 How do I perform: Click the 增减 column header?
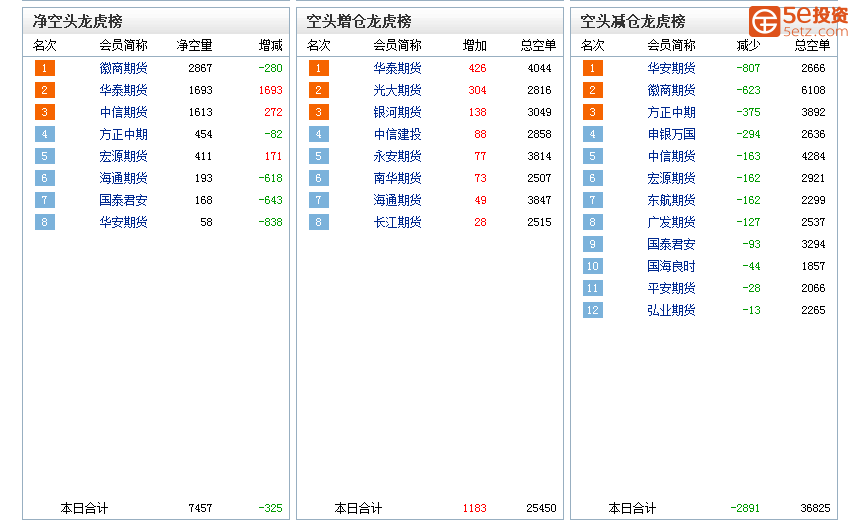(x=271, y=45)
